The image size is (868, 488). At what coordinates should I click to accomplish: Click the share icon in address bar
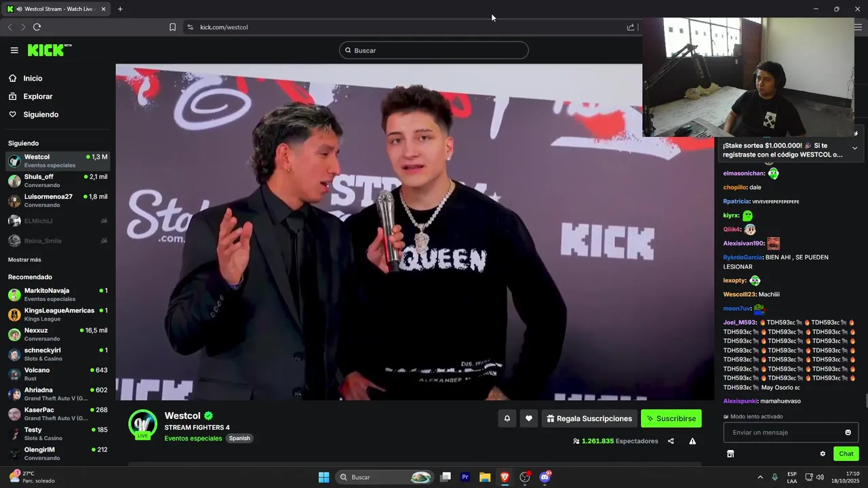pyautogui.click(x=631, y=27)
